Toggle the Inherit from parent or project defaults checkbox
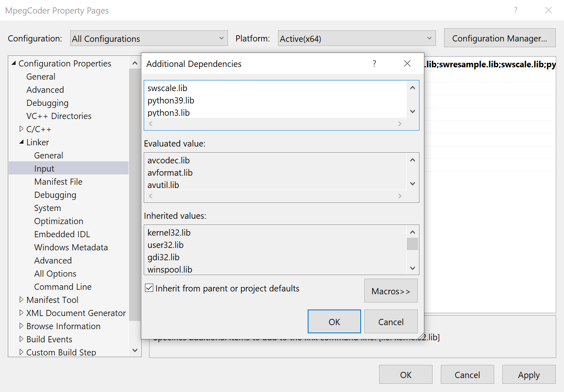This screenshot has width=564, height=392. click(149, 288)
